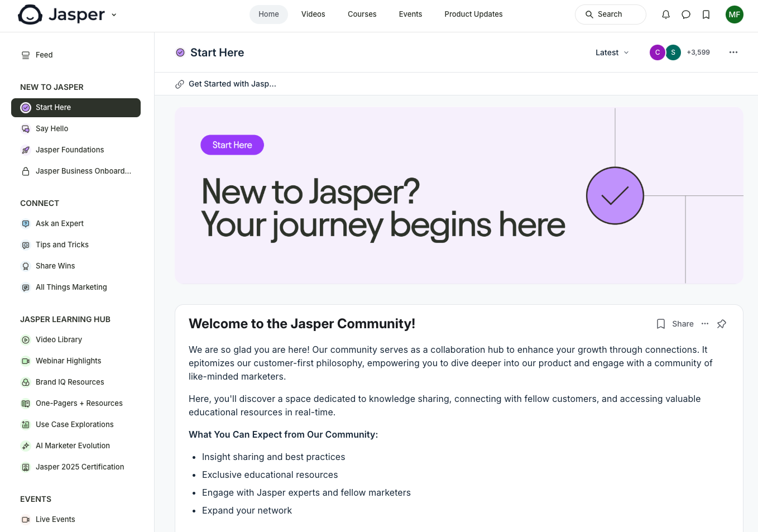Open the Get Started with Jasp... link
Viewport: 758px width, 532px height.
click(226, 84)
